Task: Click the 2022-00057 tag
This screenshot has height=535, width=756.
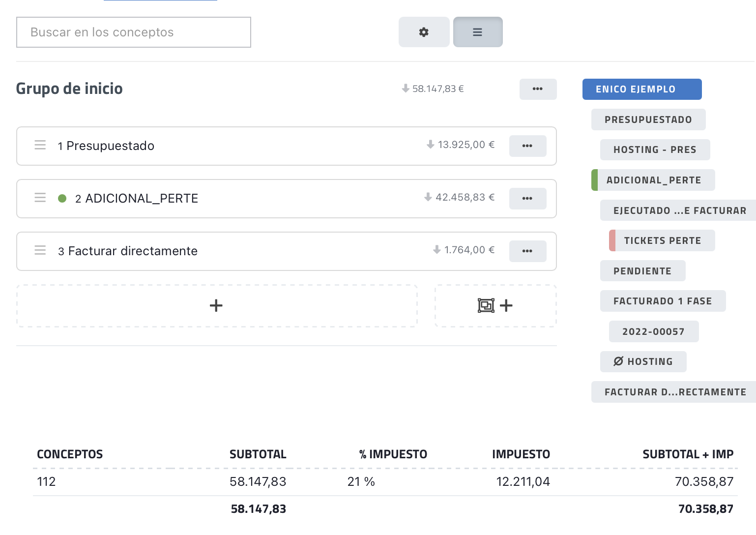Action: 653,332
